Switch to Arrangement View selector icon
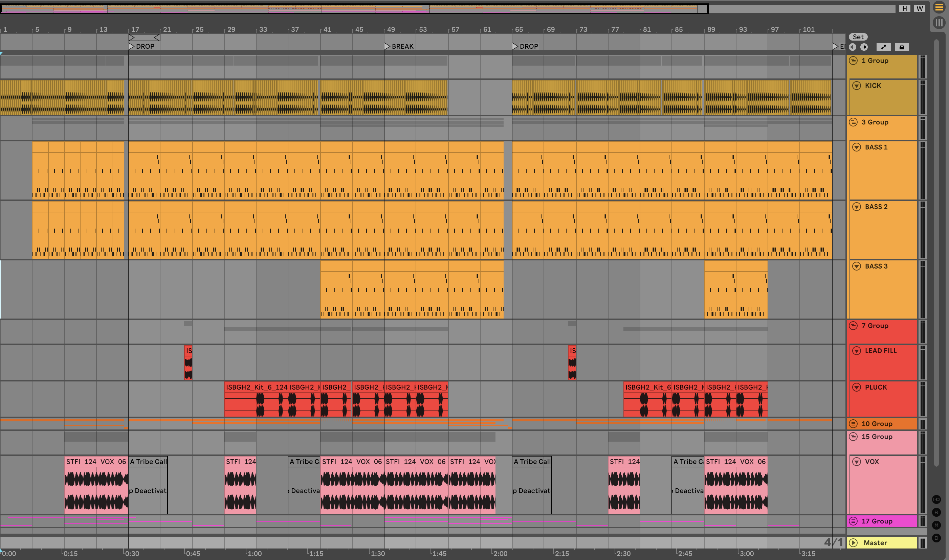This screenshot has width=949, height=560. 939,7
